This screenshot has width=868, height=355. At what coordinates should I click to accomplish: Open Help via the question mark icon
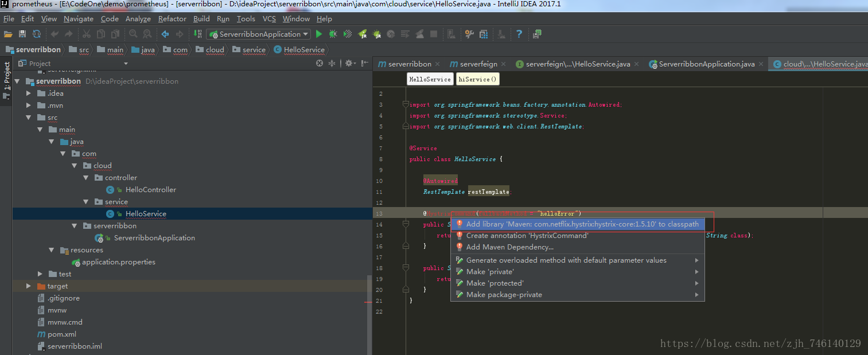tap(519, 34)
